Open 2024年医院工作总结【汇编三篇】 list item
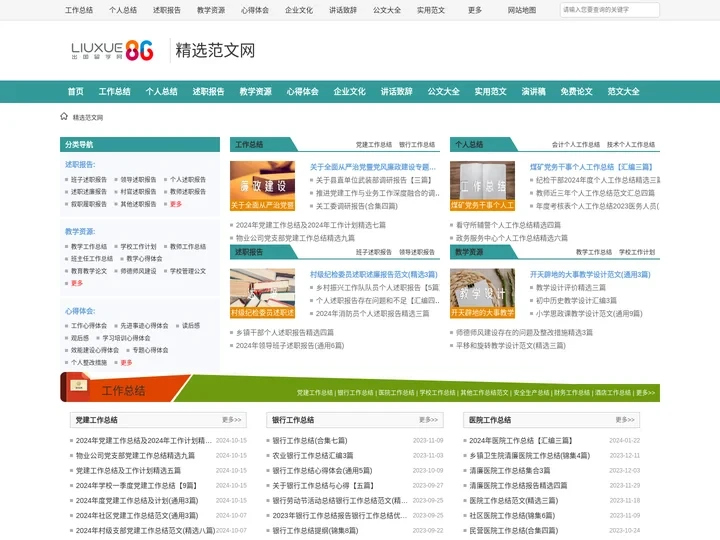The image size is (720, 540). [521, 440]
